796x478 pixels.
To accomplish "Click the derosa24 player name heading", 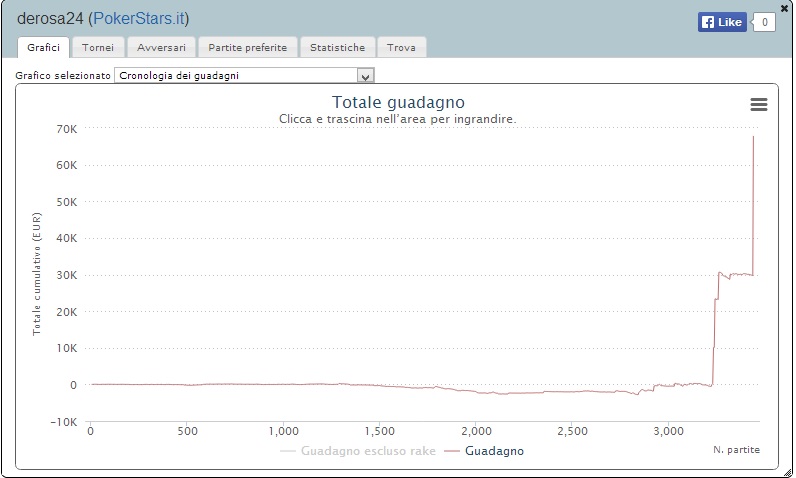I will (x=50, y=19).
